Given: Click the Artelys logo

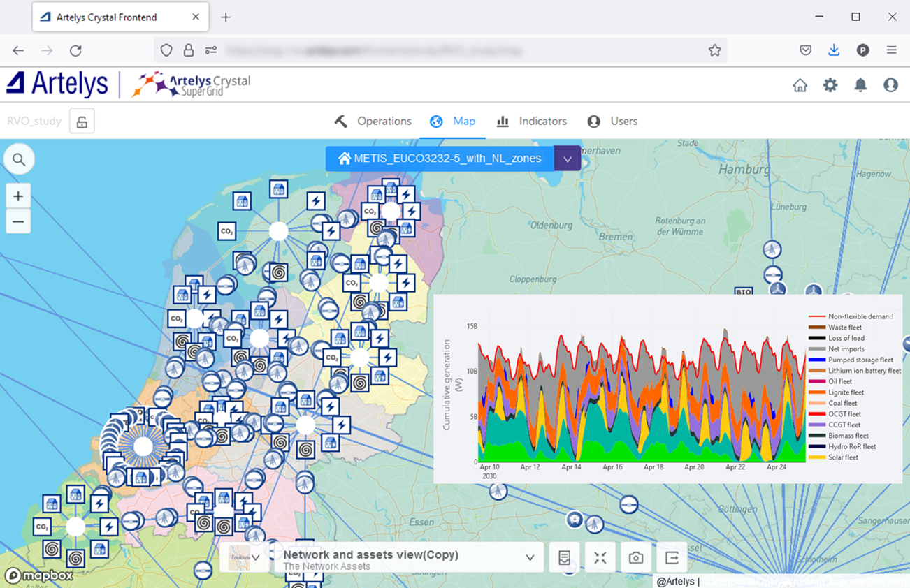Looking at the screenshot, I should [57, 84].
